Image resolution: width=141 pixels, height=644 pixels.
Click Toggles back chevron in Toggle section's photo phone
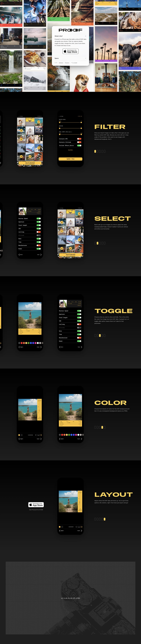coord(19,347)
